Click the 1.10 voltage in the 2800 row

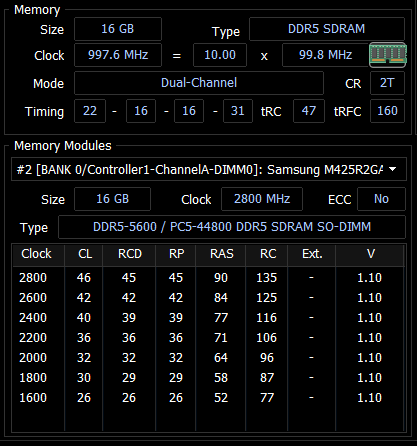[x=369, y=278]
